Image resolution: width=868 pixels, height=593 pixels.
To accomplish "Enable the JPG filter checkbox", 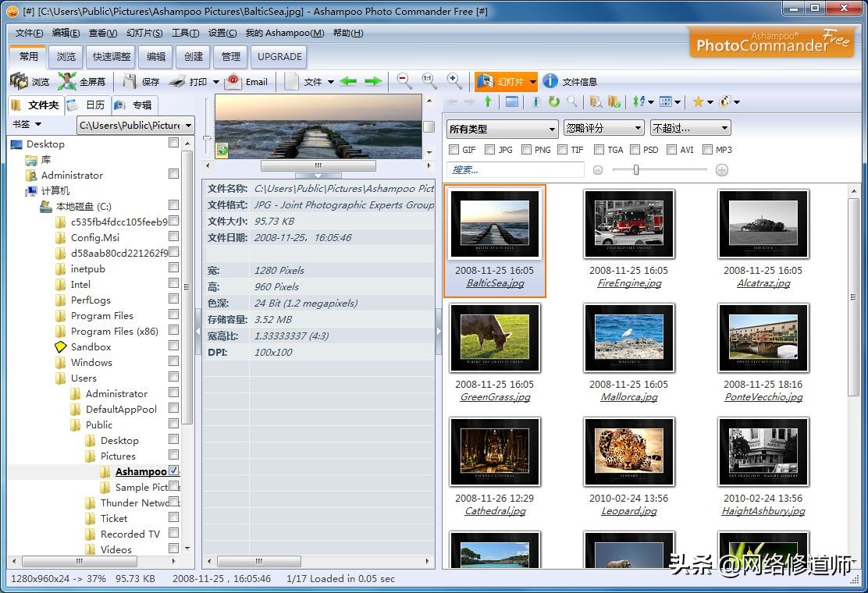I will click(x=489, y=150).
